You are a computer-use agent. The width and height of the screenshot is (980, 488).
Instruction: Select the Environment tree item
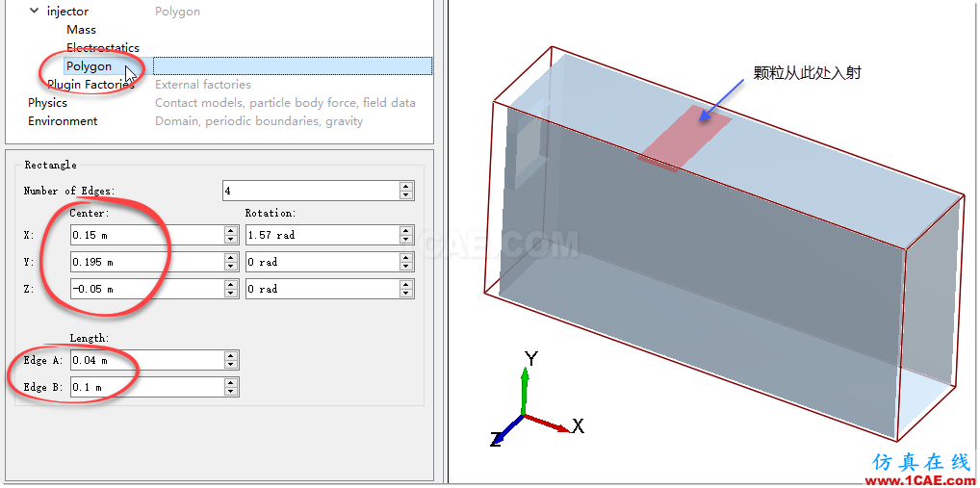(63, 120)
